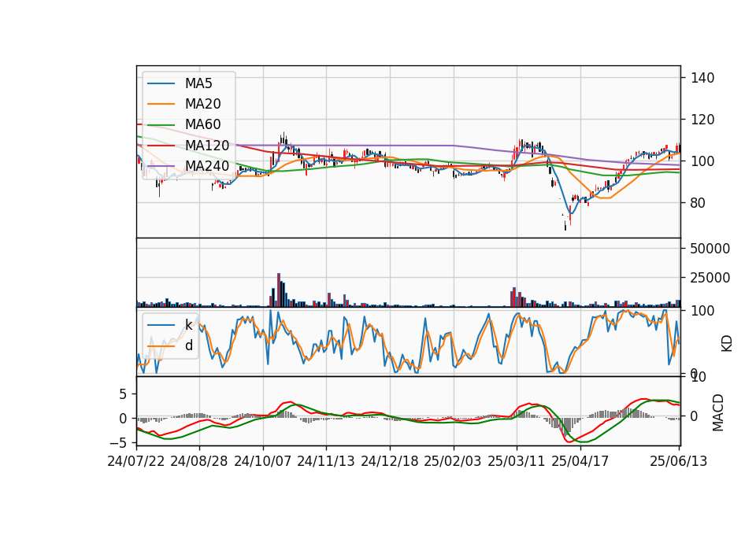
Task: Click the 80 price axis value
Action: coord(698,203)
